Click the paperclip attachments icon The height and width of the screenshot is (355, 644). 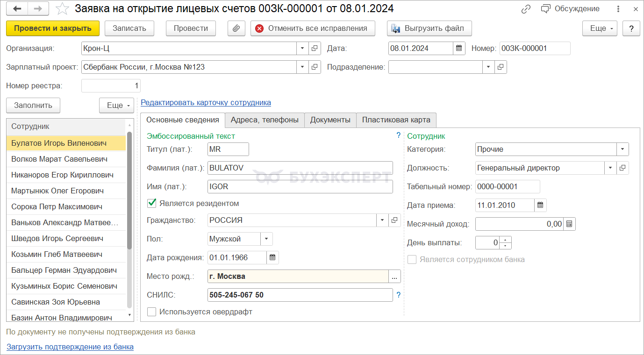click(236, 28)
